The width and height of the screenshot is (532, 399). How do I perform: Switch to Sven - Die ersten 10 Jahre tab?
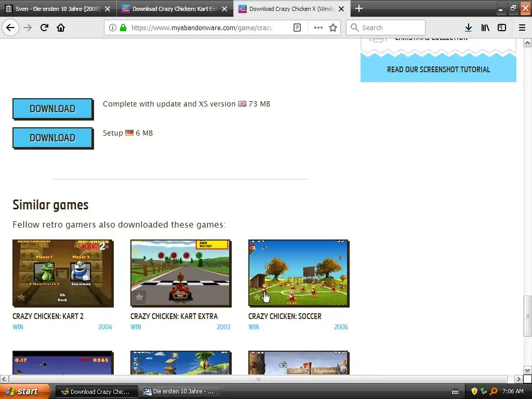pos(58,9)
